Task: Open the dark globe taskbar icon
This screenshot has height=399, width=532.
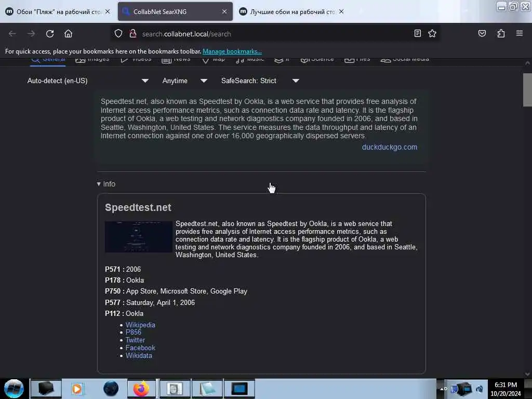Action: click(111, 389)
